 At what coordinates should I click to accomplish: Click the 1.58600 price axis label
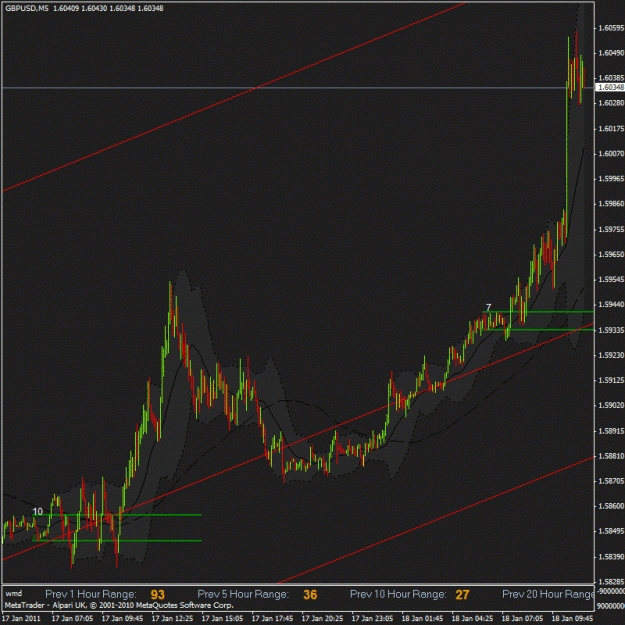point(611,507)
